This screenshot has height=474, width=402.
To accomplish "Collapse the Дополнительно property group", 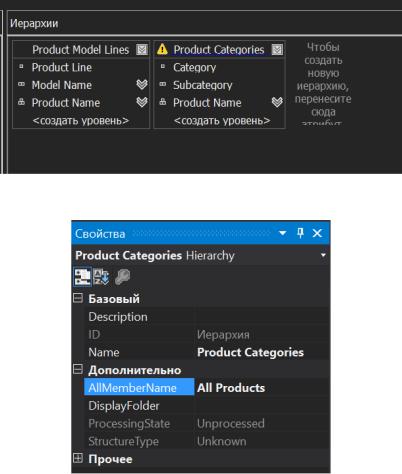I will (x=78, y=369).
